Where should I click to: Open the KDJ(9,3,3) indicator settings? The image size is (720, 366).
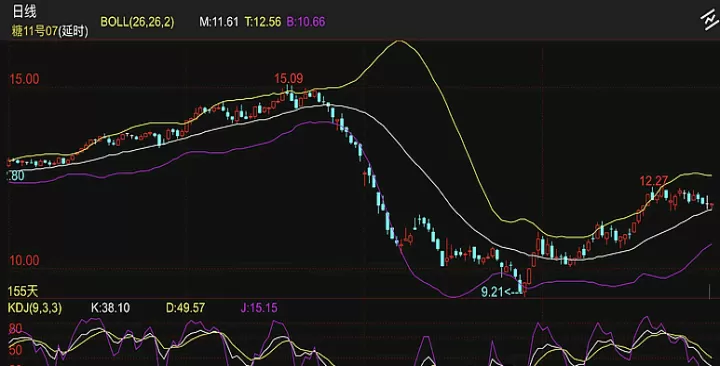coord(35,308)
